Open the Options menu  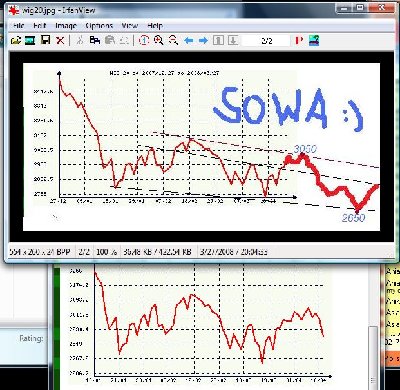(x=99, y=26)
